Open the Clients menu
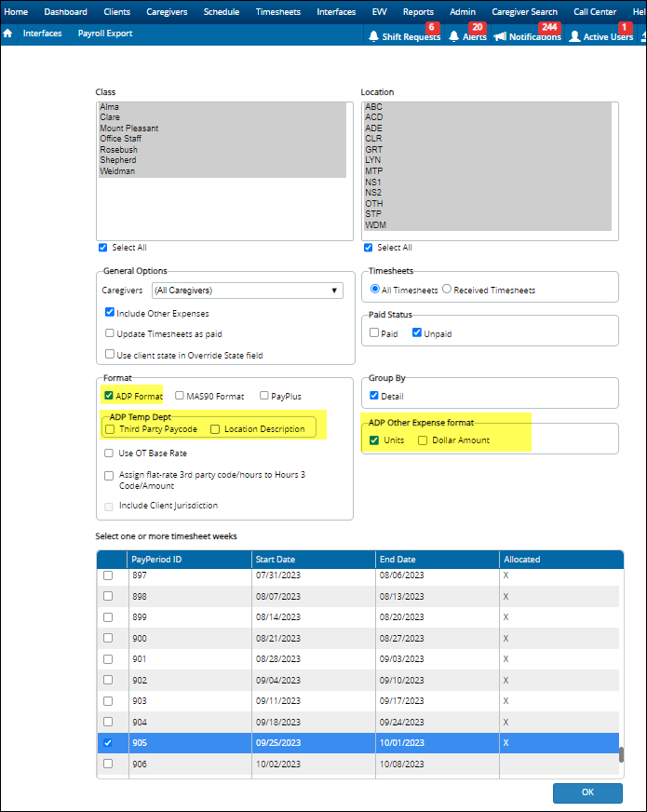 click(117, 11)
